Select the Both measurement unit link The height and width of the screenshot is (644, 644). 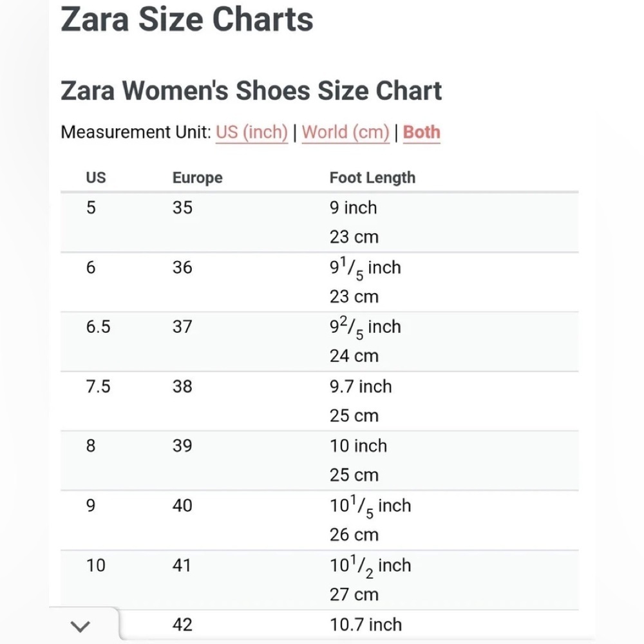click(x=421, y=133)
